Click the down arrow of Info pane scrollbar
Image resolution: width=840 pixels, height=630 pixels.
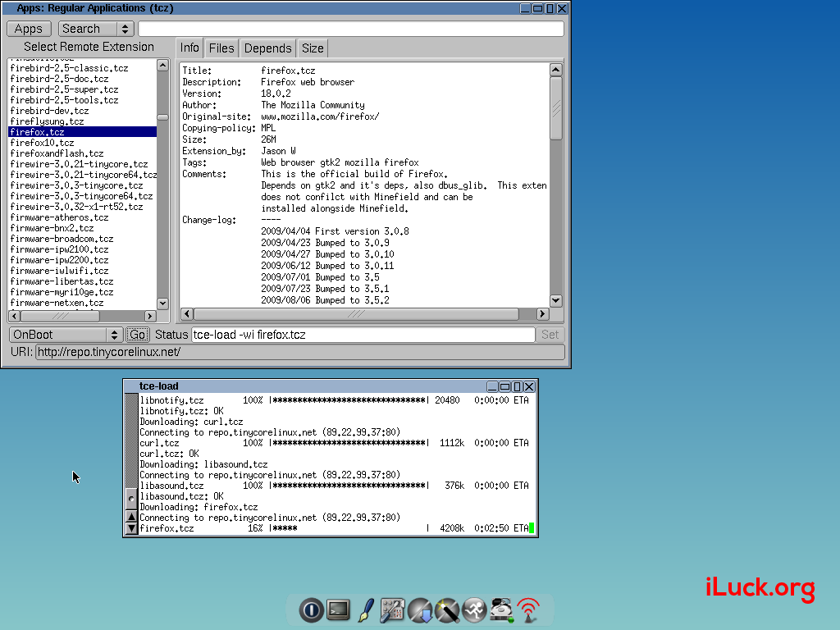coord(556,300)
